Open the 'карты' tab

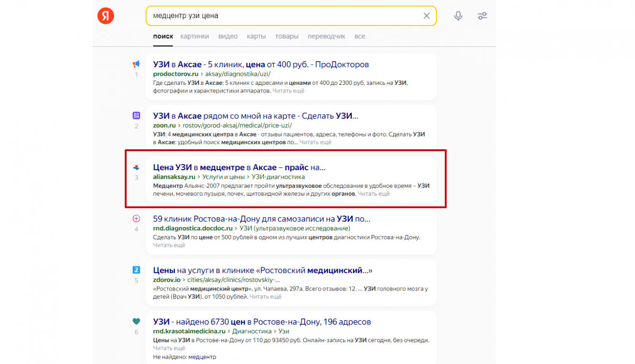(x=256, y=36)
